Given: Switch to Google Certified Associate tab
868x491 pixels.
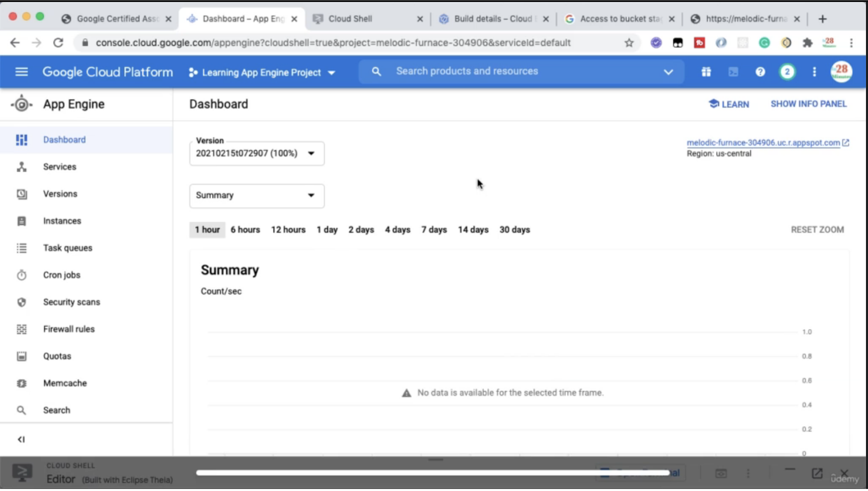Looking at the screenshot, I should coord(116,19).
